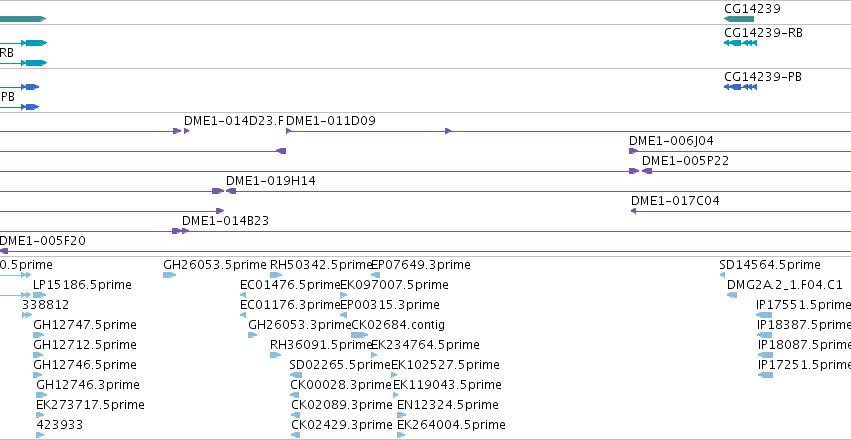Image resolution: width=851 pixels, height=440 pixels.
Task: Click the EK264004.5prime EST label
Action: click(452, 425)
